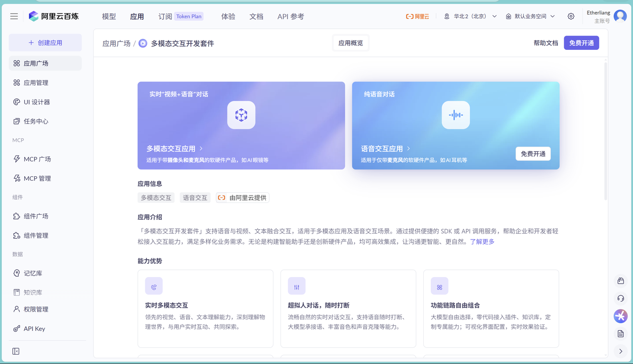Click the 超拟人对话 sliders icon

click(297, 286)
